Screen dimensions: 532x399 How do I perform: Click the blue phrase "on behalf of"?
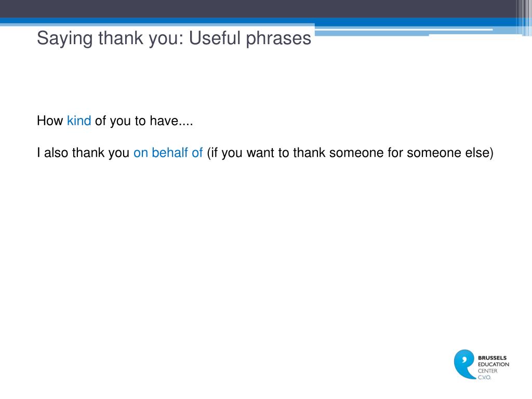tap(168, 153)
